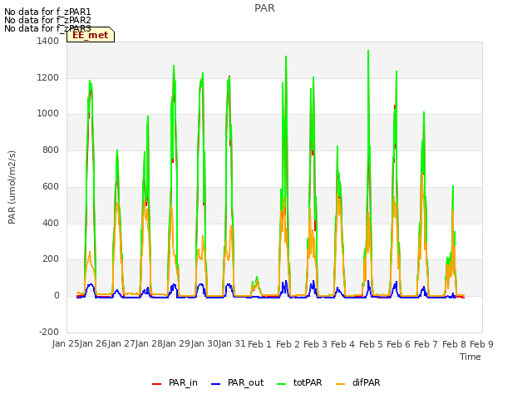This screenshot has width=532, height=399.
Task: Click the Feb 1 x-axis tick label
Action: coord(260,344)
